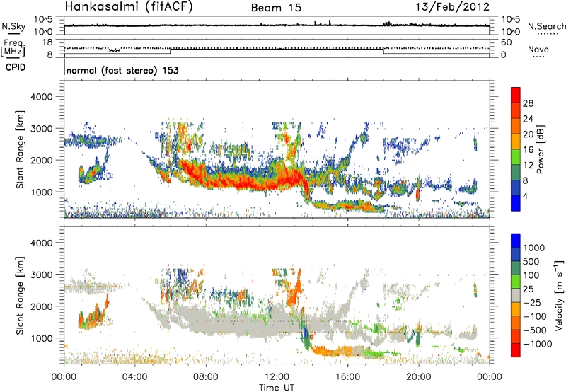Screen dimensions: 566x392
Task: Click the -100 tick on velocity colorbar
Action: (534, 316)
